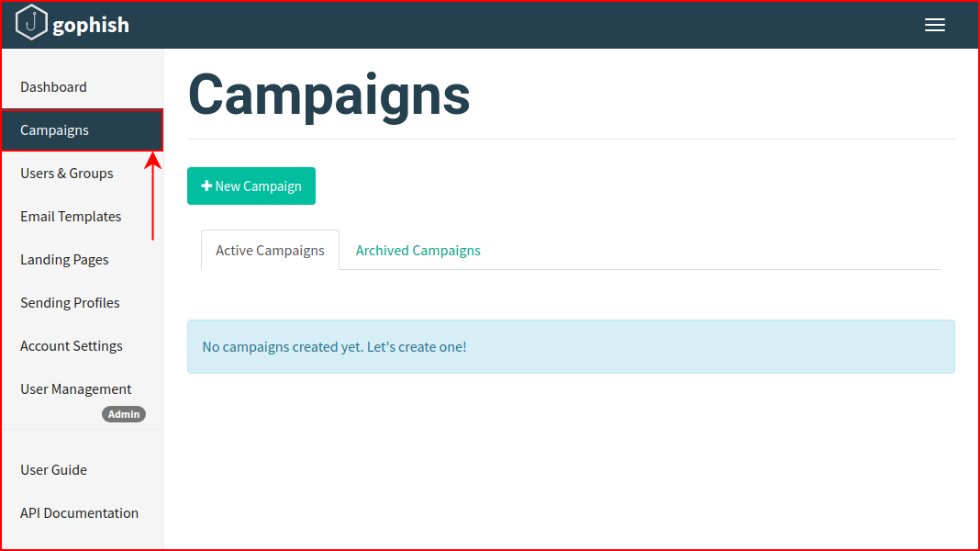Open Account Settings
The width and height of the screenshot is (980, 551).
pos(72,346)
